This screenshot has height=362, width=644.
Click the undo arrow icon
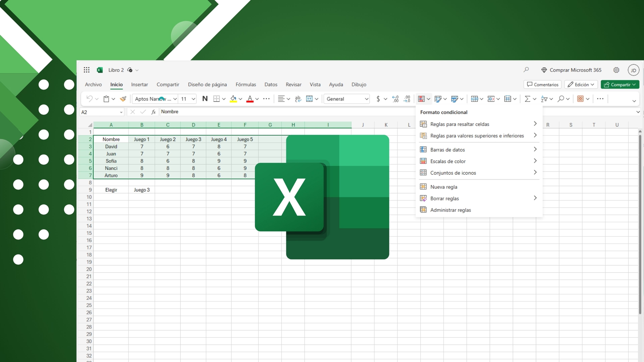coord(90,99)
